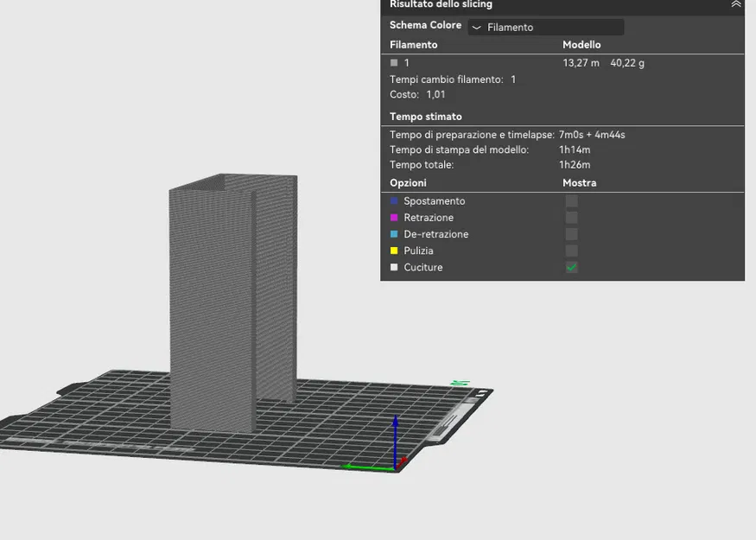Click the cyan De-retrazione color swatch
756x540 pixels.
pos(394,234)
